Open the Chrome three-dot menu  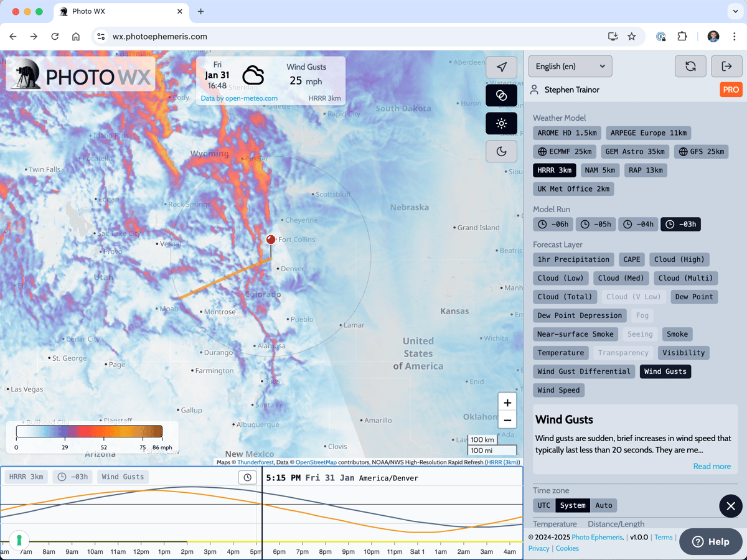pyautogui.click(x=735, y=37)
